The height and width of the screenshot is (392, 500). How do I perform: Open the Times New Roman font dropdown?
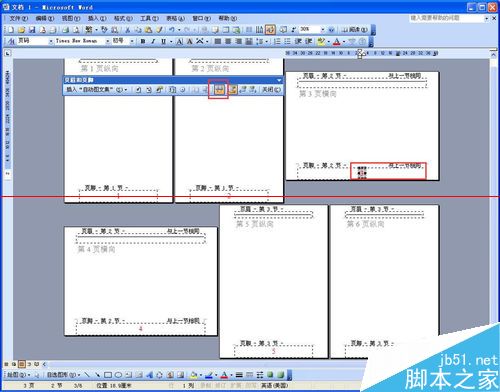click(x=108, y=41)
